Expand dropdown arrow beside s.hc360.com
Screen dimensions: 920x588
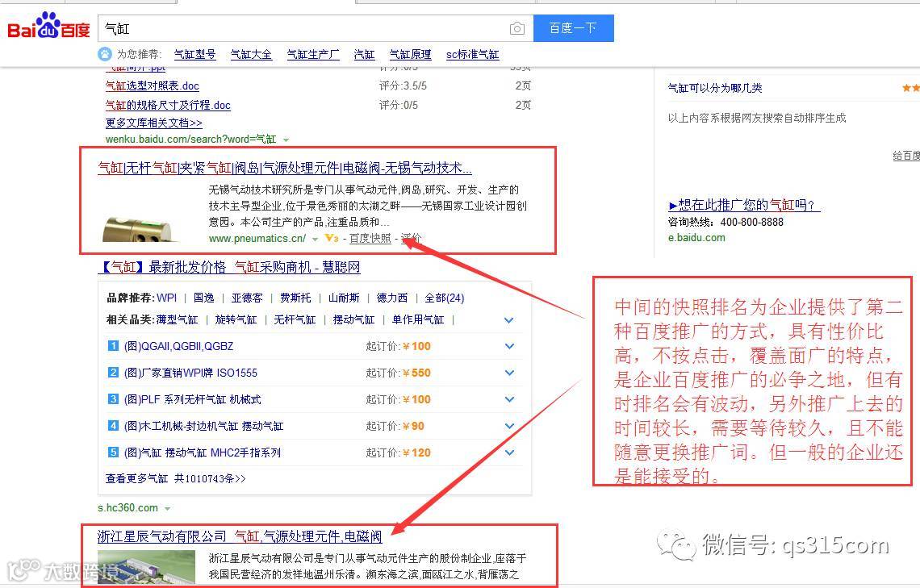168,508
